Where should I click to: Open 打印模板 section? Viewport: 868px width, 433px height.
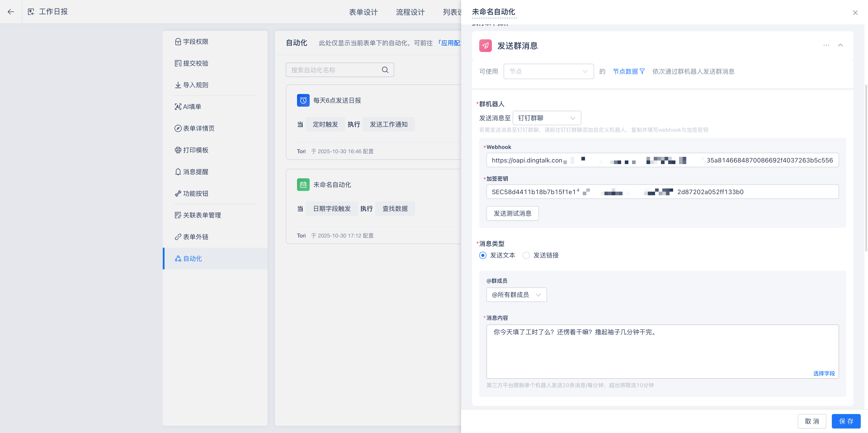point(215,150)
